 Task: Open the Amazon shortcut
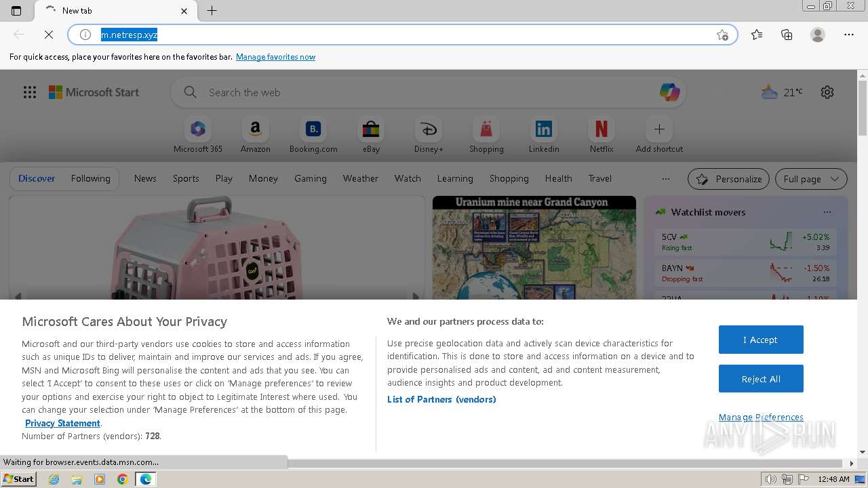(x=255, y=136)
